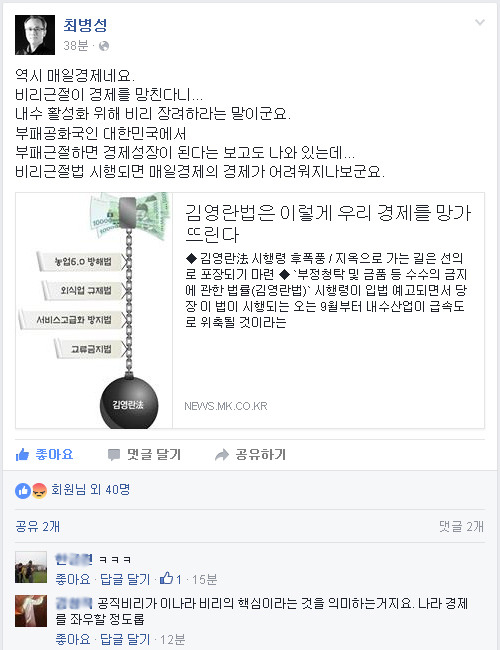
Task: Toggle the 좋아요 thumbs-up button
Action: [x=44, y=455]
